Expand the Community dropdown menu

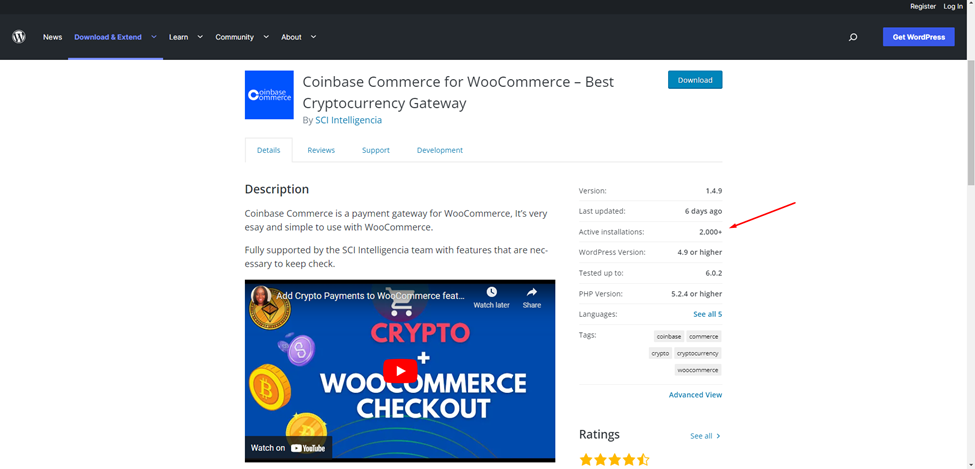242,37
